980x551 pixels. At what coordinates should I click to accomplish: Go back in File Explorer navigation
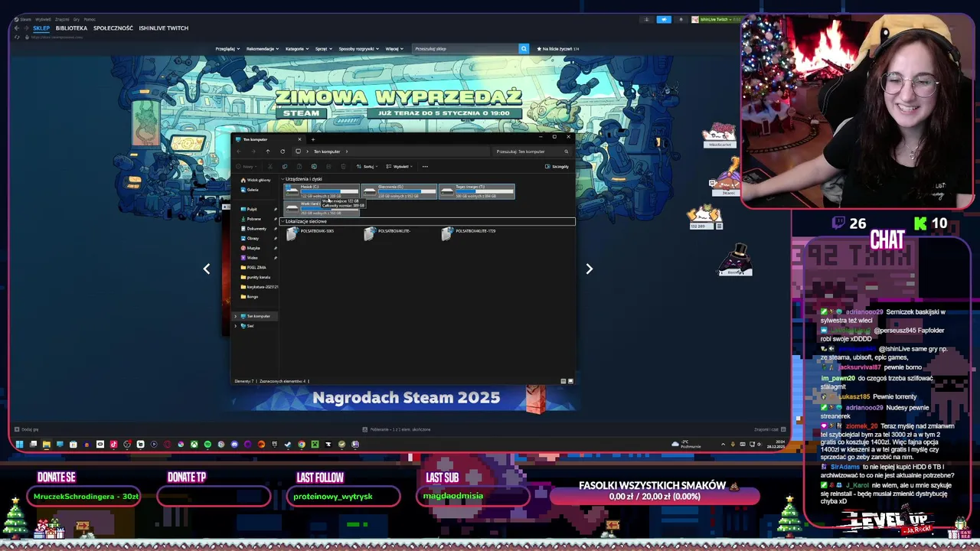pos(239,152)
